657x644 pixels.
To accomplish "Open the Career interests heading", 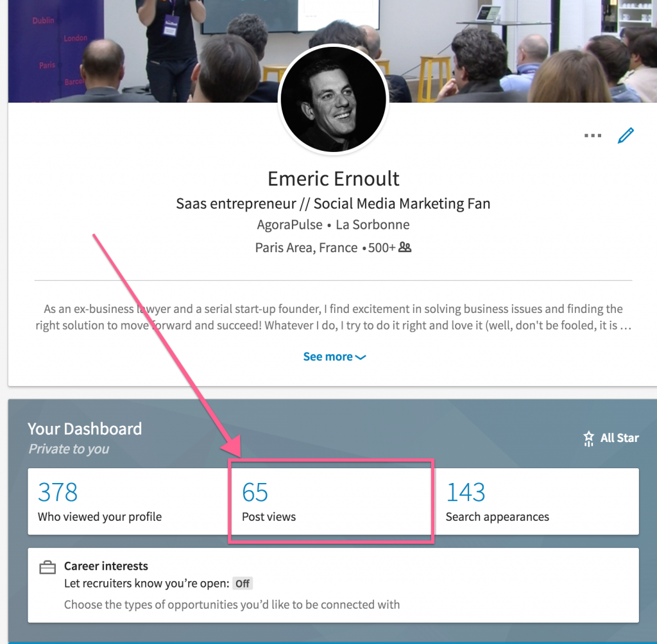I will point(106,566).
